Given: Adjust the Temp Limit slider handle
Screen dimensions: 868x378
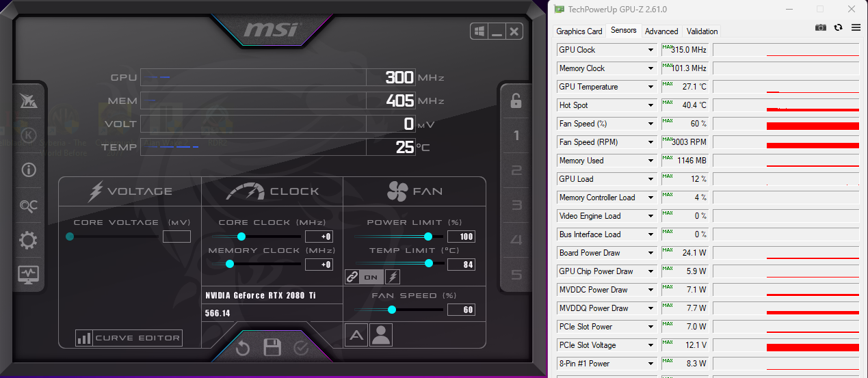Looking at the screenshot, I should 429,263.
